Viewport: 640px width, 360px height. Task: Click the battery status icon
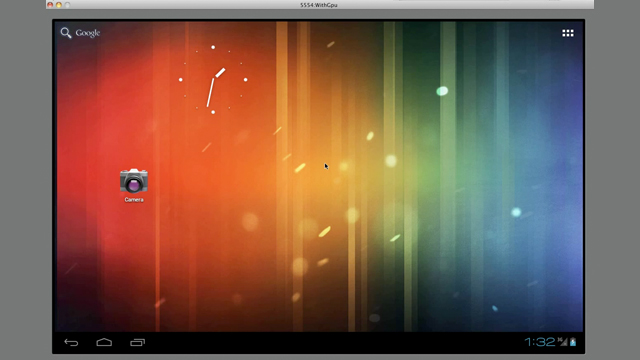(x=573, y=342)
